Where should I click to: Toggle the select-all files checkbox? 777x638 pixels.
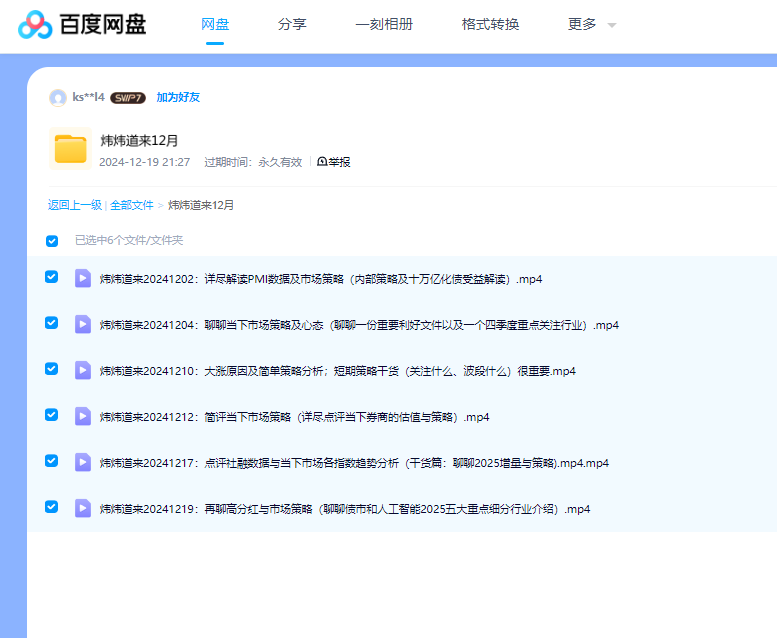pyautogui.click(x=52, y=241)
